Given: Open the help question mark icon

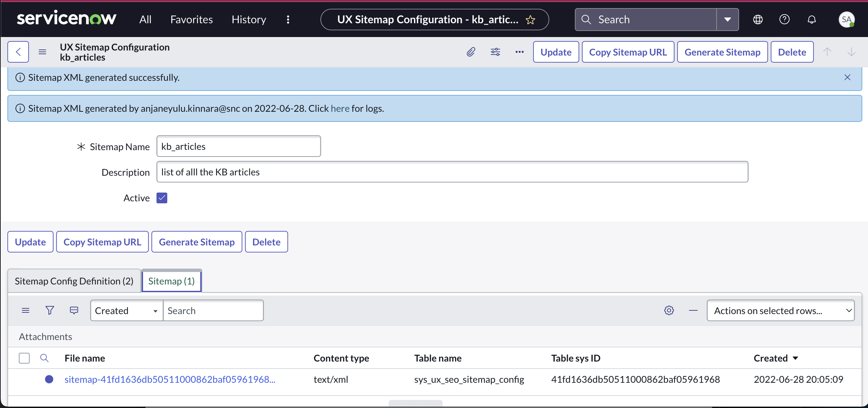Looking at the screenshot, I should pos(784,20).
